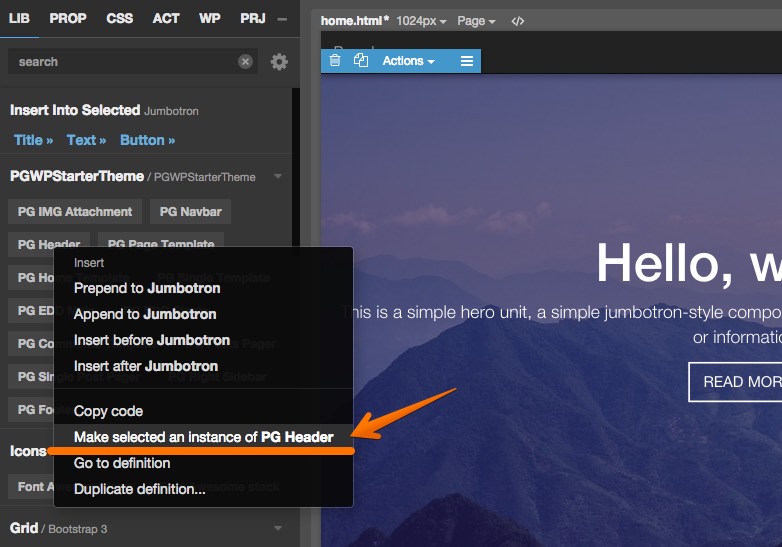Select the PG IMG Attachment component

(x=75, y=211)
